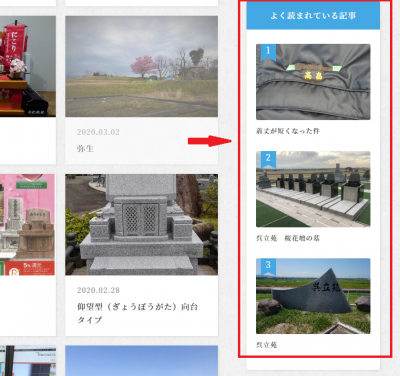Click the number 2 ranking badge
This screenshot has height=376, width=400.
point(268,159)
